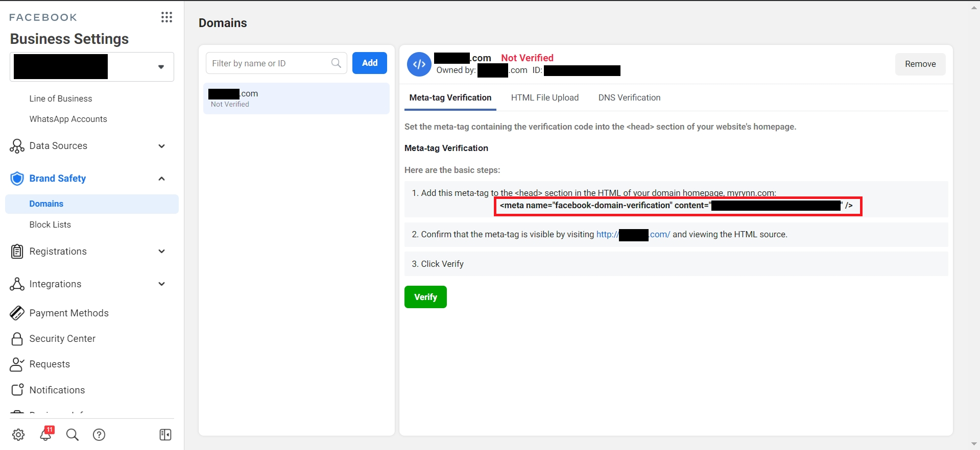980x450 pixels.
Task: Click the Registrations clipboard icon
Action: point(17,252)
